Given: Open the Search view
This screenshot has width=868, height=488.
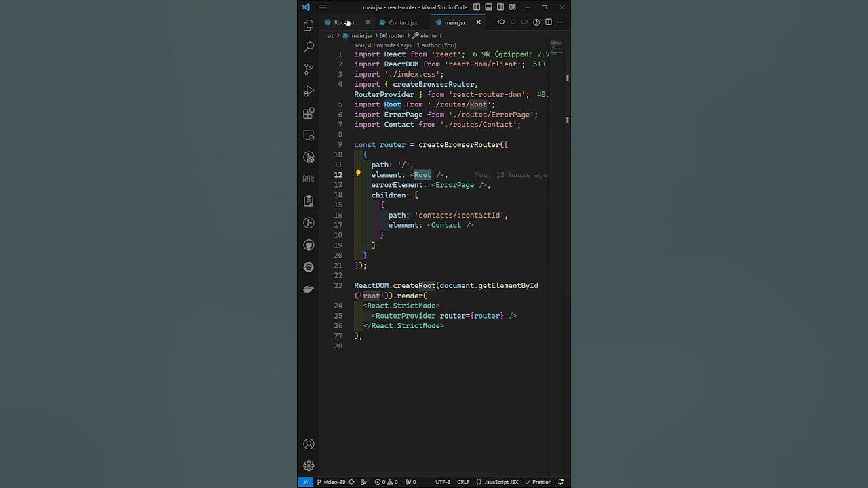Looking at the screenshot, I should 309,47.
